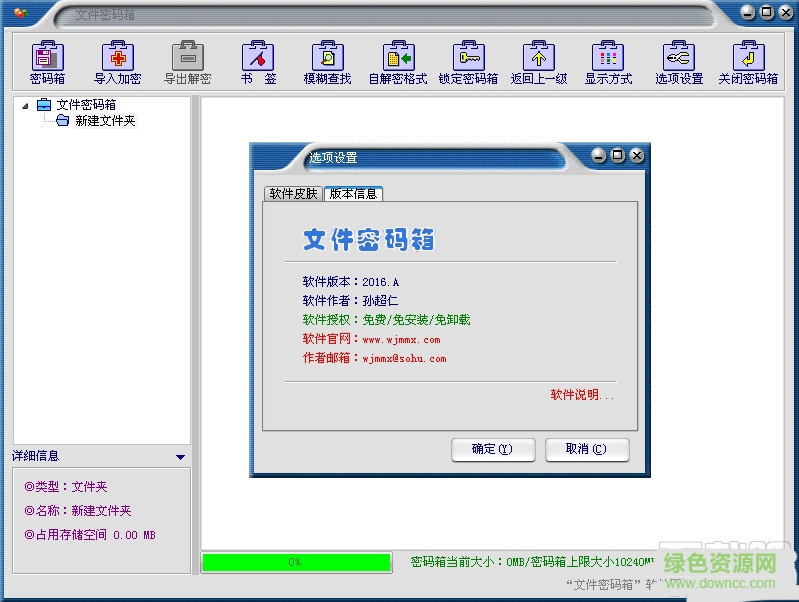Switch to the 版本信息 tab
799x602 pixels.
tap(353, 194)
